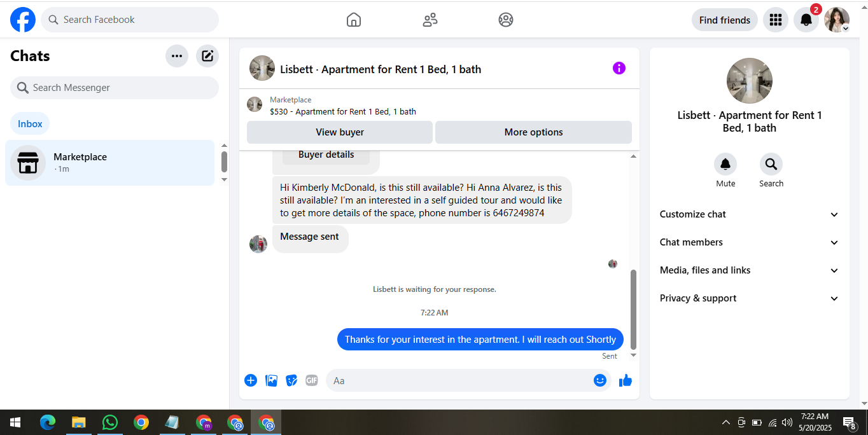The height and width of the screenshot is (435, 868).
Task: Open the Marketplace chat in the list
Action: coord(110,163)
